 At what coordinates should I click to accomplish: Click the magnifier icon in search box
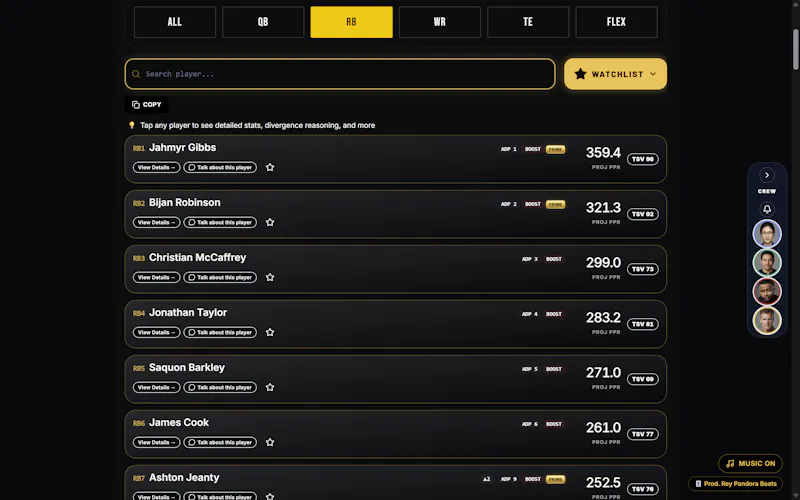coord(136,74)
